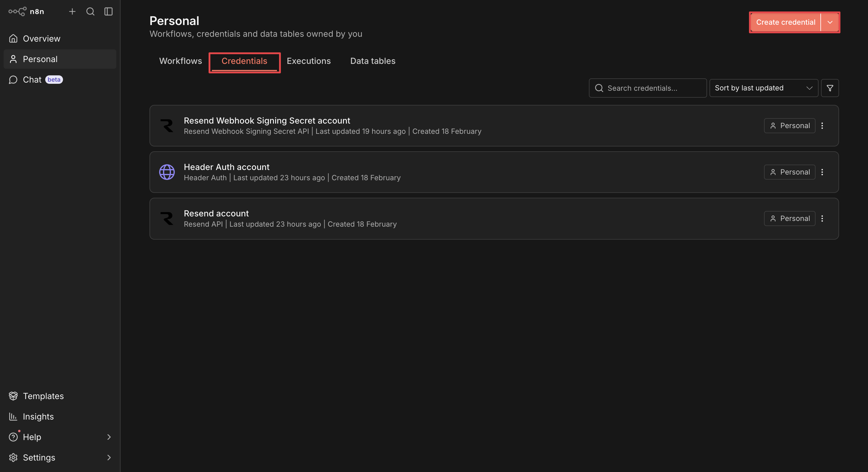Click the plus icon in sidebar header

(x=72, y=11)
